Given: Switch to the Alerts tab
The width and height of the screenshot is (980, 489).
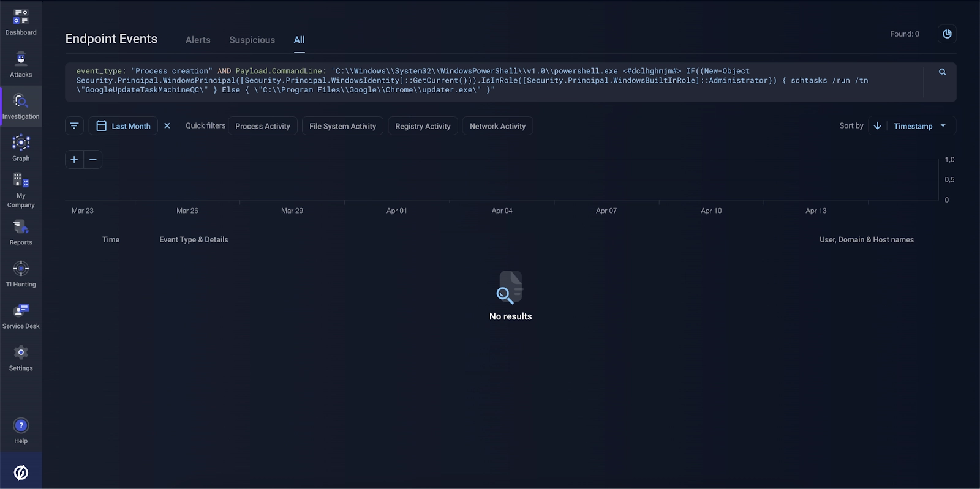Looking at the screenshot, I should (x=198, y=40).
